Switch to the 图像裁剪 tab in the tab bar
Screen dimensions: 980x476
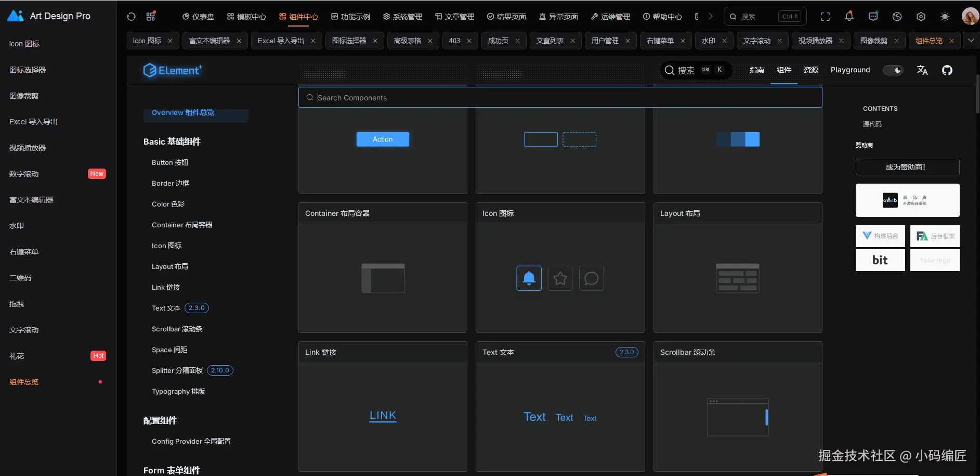coord(873,41)
